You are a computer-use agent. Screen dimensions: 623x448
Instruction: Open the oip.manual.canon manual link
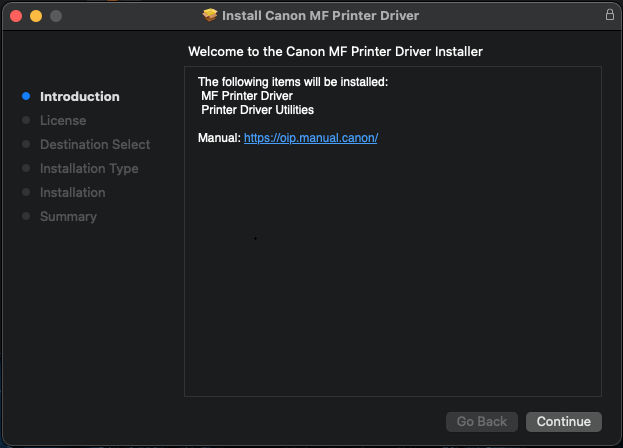[310, 138]
